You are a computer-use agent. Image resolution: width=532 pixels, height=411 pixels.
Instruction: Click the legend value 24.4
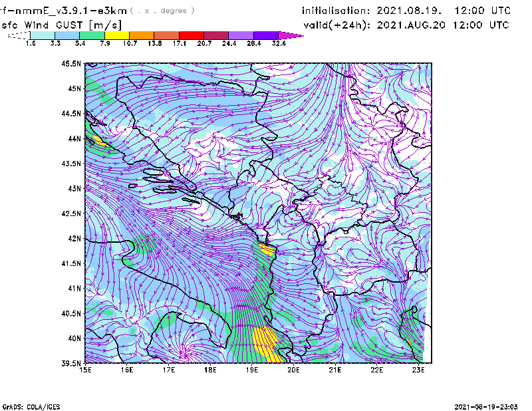tap(229, 43)
